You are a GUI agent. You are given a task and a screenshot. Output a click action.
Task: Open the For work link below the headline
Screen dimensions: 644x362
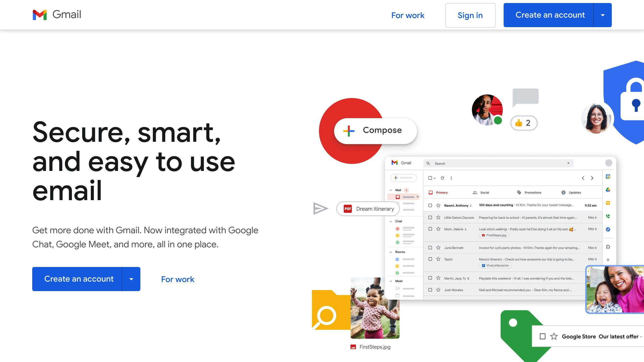coord(178,279)
